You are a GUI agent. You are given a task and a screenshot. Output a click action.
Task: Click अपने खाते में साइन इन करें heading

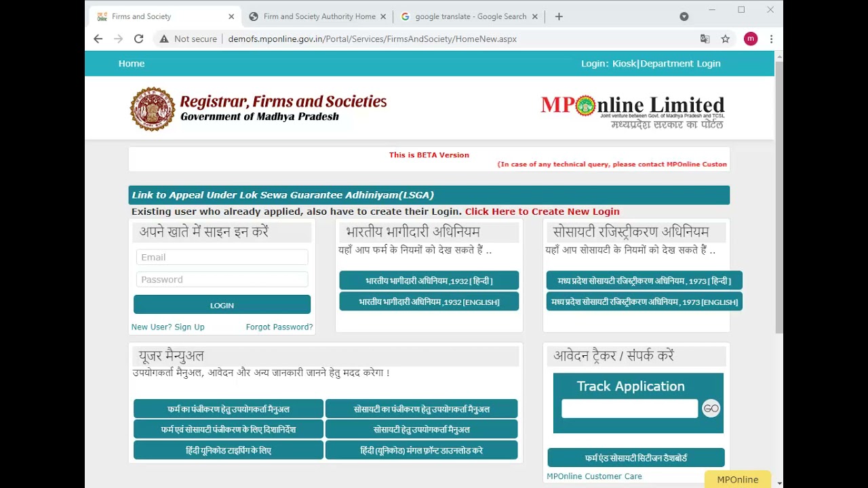coord(204,232)
